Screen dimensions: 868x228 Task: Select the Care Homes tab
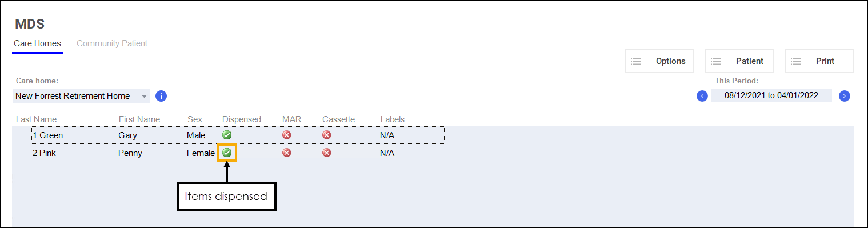click(x=38, y=43)
